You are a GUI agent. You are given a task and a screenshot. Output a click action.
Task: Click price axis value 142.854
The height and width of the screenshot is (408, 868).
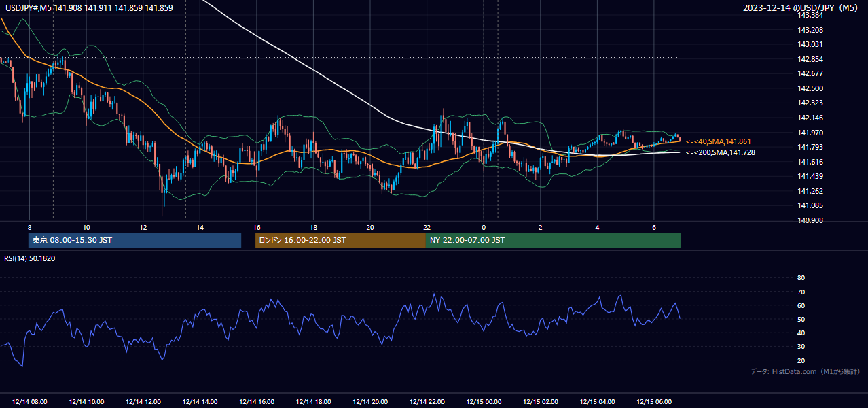[x=810, y=59]
